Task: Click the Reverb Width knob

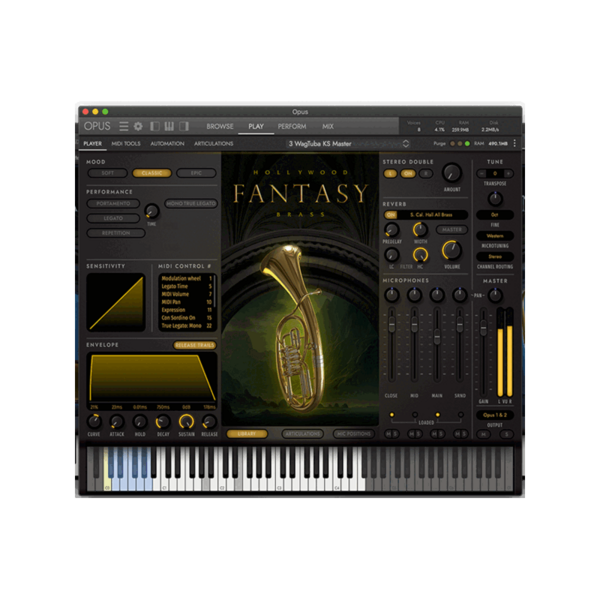Action: point(420,230)
